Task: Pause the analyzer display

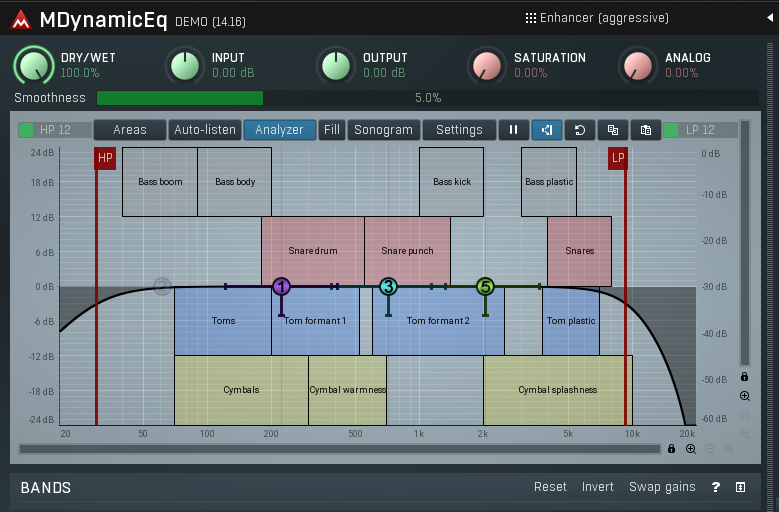Action: point(513,130)
